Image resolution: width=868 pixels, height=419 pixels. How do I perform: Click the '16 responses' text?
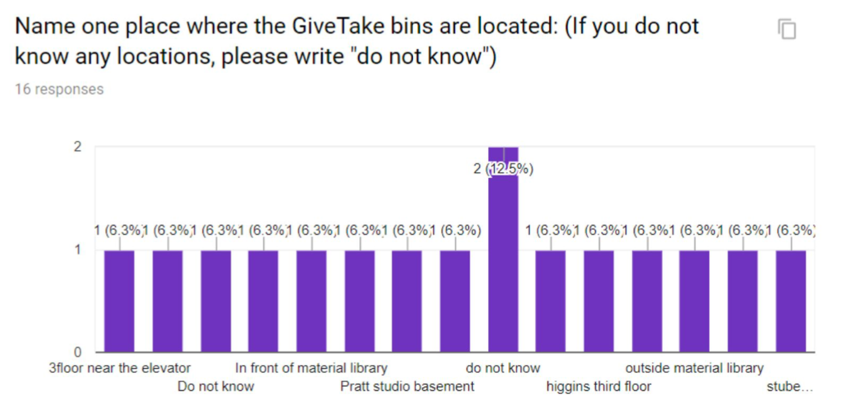point(59,89)
